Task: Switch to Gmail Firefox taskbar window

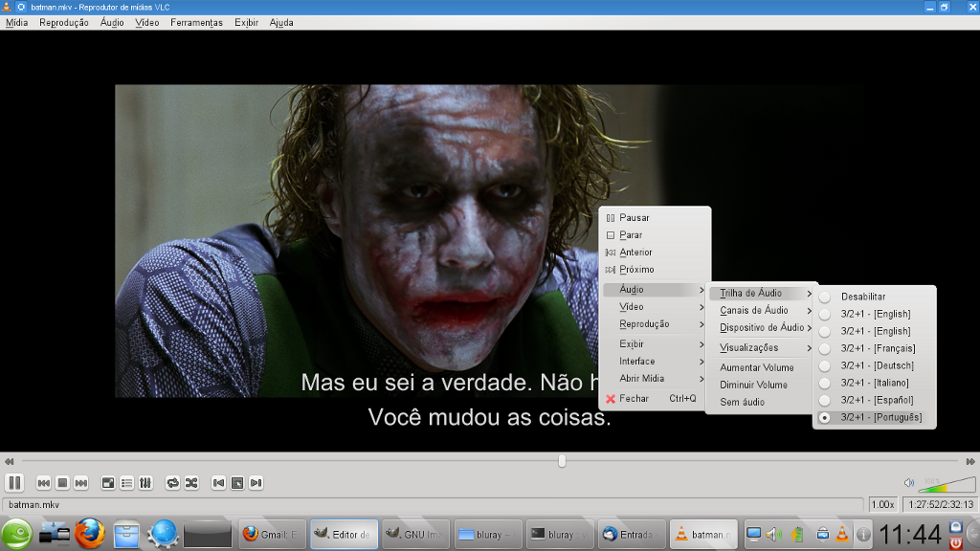Action: pos(272,534)
